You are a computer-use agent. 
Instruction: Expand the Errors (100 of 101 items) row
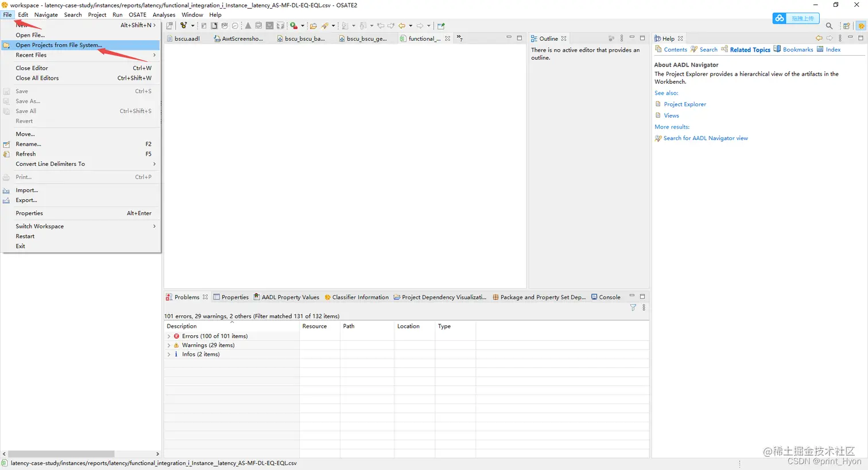coord(169,336)
